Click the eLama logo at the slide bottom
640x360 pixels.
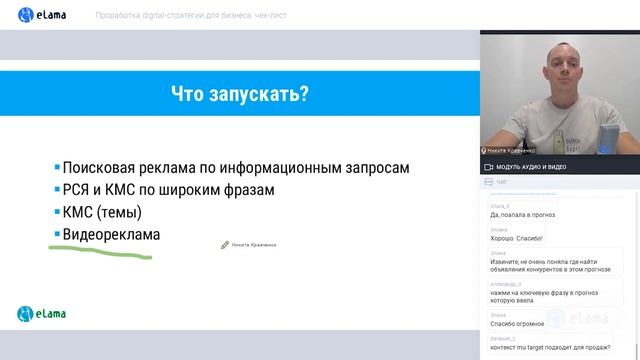42,314
